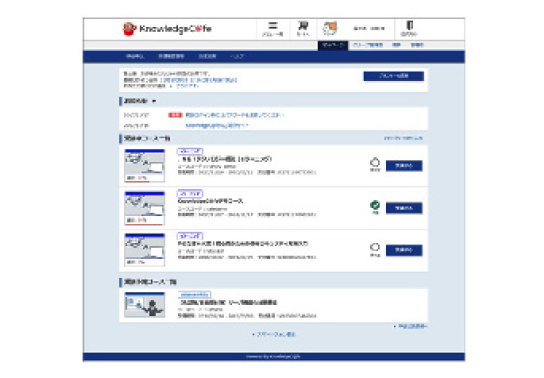
Task: Click the start button for the first course
Action: click(x=404, y=166)
